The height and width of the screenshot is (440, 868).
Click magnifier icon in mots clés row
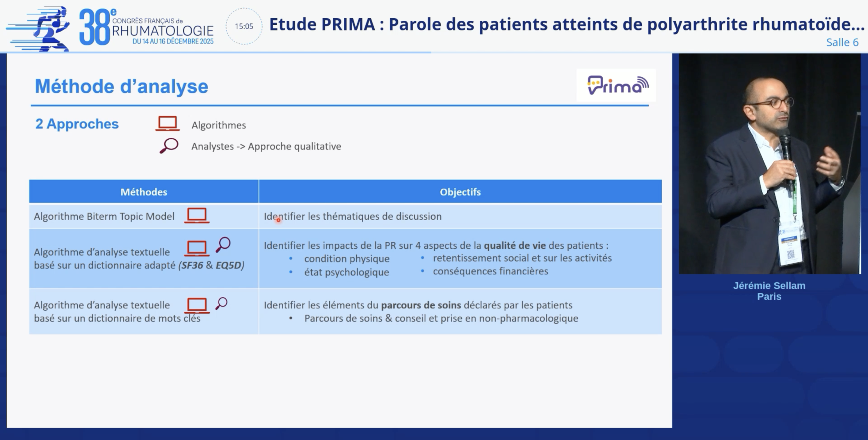point(221,303)
